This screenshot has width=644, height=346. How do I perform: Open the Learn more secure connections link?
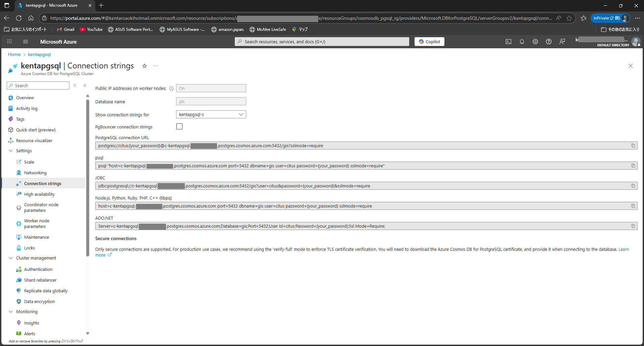coord(624,249)
